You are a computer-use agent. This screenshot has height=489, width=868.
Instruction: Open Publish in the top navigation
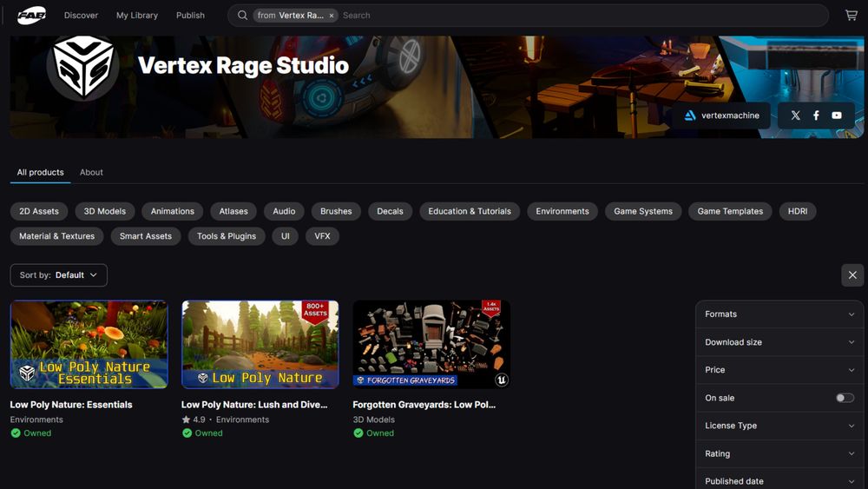pyautogui.click(x=190, y=16)
